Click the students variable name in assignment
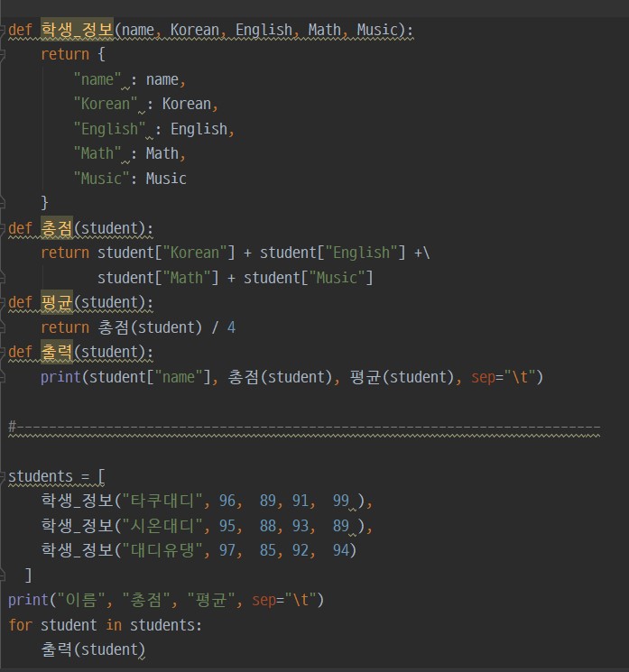 (x=41, y=476)
